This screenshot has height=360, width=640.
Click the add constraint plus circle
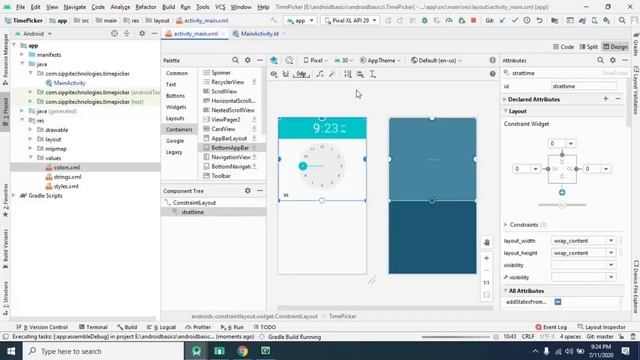[562, 192]
